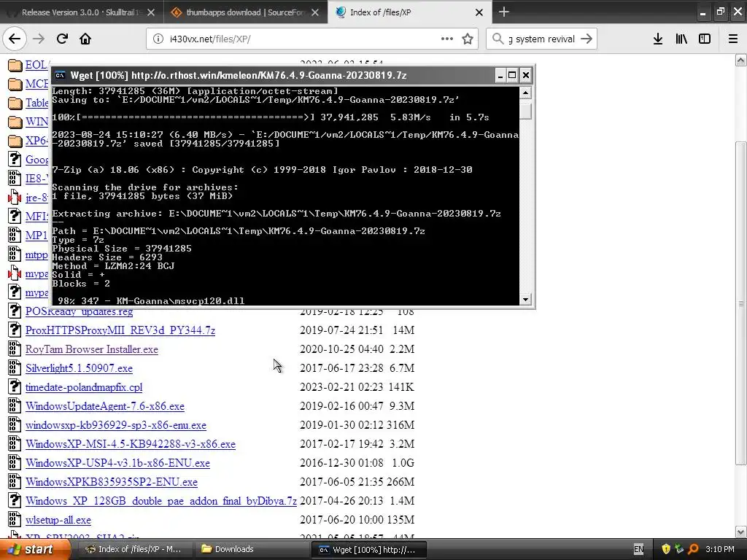Viewport: 747px width, 560px height.
Task: Click the XP6 folder icon
Action: click(15, 141)
